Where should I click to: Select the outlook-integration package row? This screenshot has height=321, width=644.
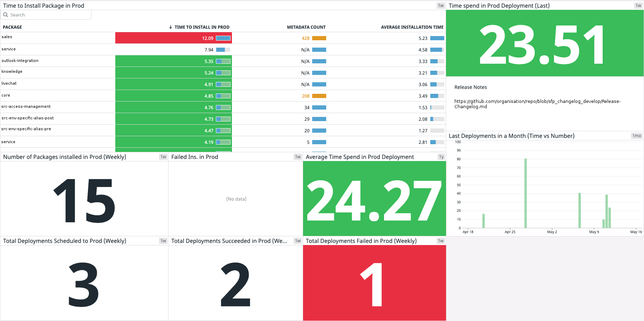tap(20, 61)
